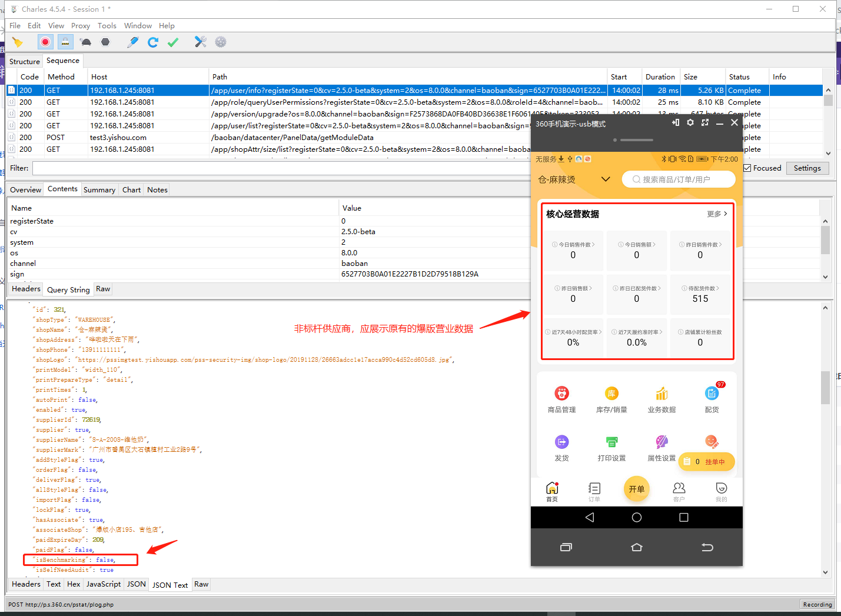This screenshot has width=841, height=616.
Task: Open the Edit menu
Action: [x=34, y=25]
